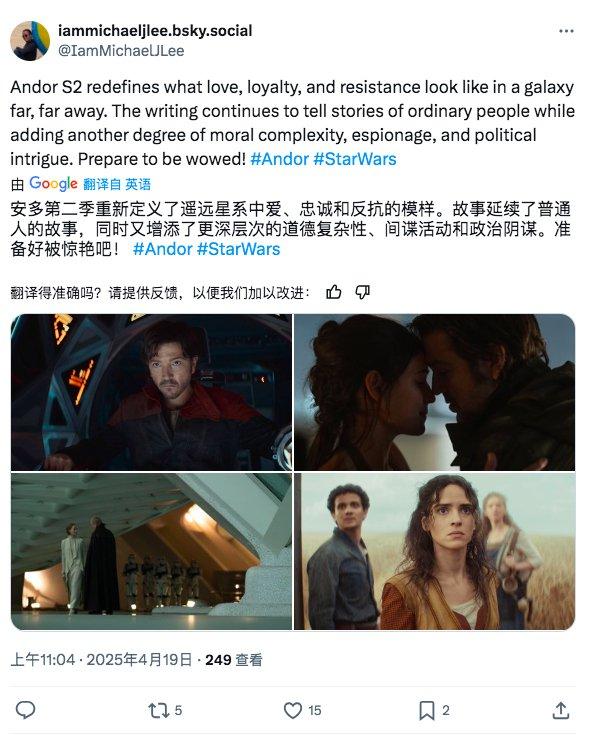
Task: Open #StarWars hashtag in translated text
Action: click(x=239, y=249)
